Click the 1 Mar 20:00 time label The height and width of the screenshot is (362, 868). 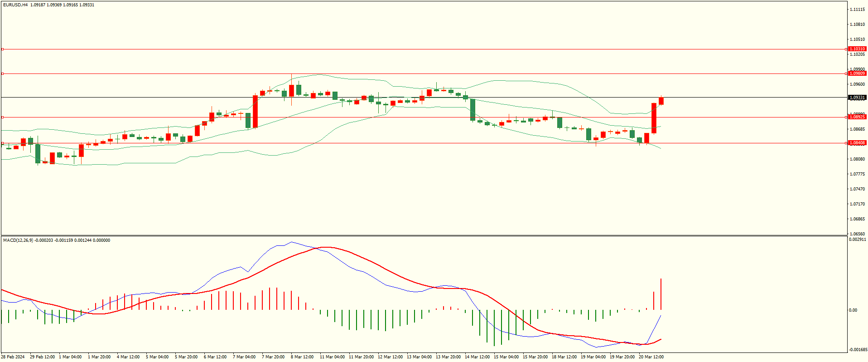click(99, 357)
